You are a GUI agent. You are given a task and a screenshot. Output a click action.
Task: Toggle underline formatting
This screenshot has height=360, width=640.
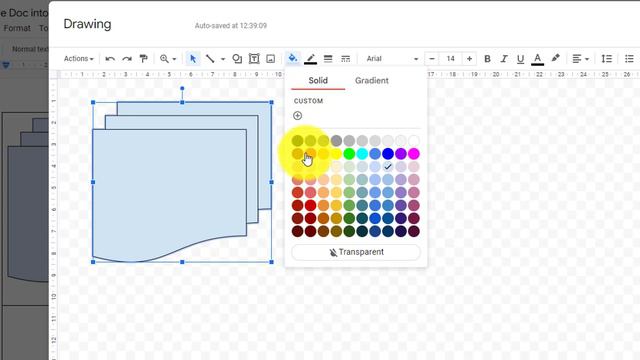[520, 59]
